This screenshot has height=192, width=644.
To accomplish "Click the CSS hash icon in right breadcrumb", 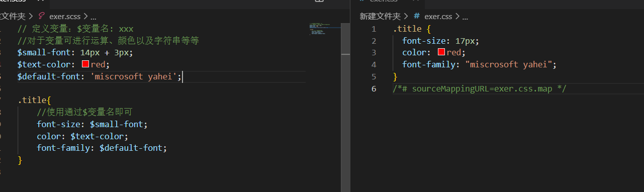I will click(417, 16).
